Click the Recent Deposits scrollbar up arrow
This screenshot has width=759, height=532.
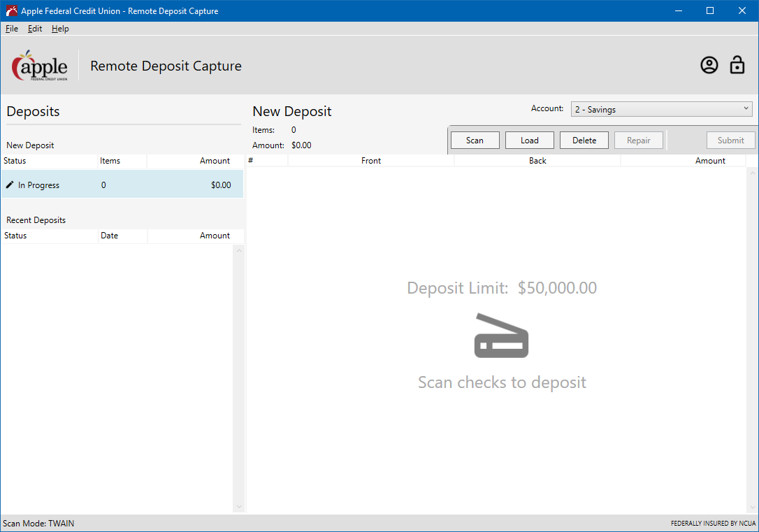tap(238, 251)
